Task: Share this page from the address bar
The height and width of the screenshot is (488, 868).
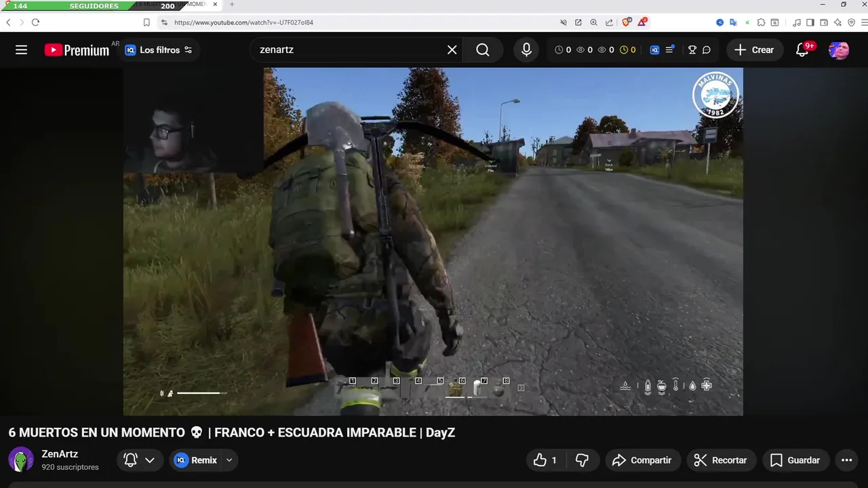Action: coord(609,22)
